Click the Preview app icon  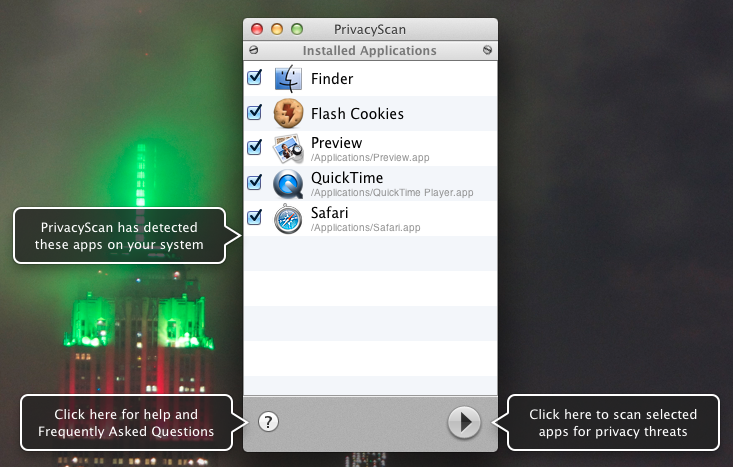coord(288,149)
